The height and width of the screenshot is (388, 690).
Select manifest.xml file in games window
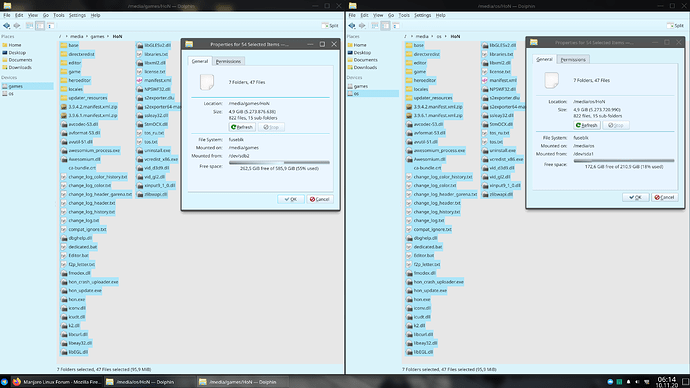click(154, 81)
